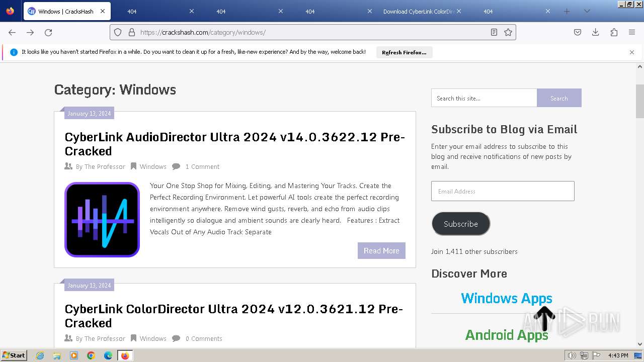
Task: Click the January 13, 2024 date on ColorDirector post
Action: pos(89,285)
